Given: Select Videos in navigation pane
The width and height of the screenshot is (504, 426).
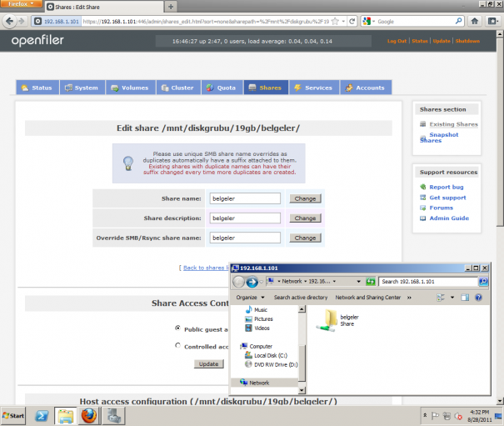Looking at the screenshot, I should click(257, 328).
